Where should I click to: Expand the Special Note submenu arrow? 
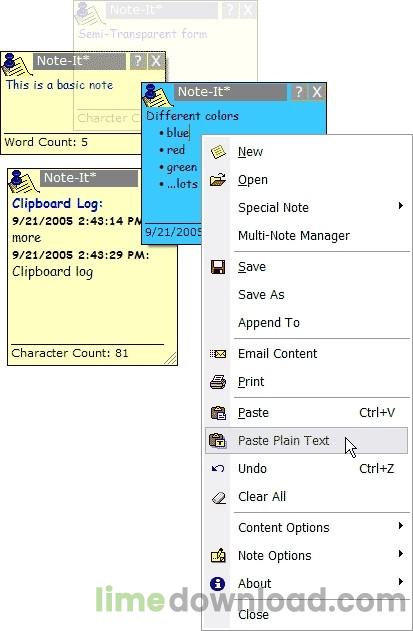pos(400,206)
